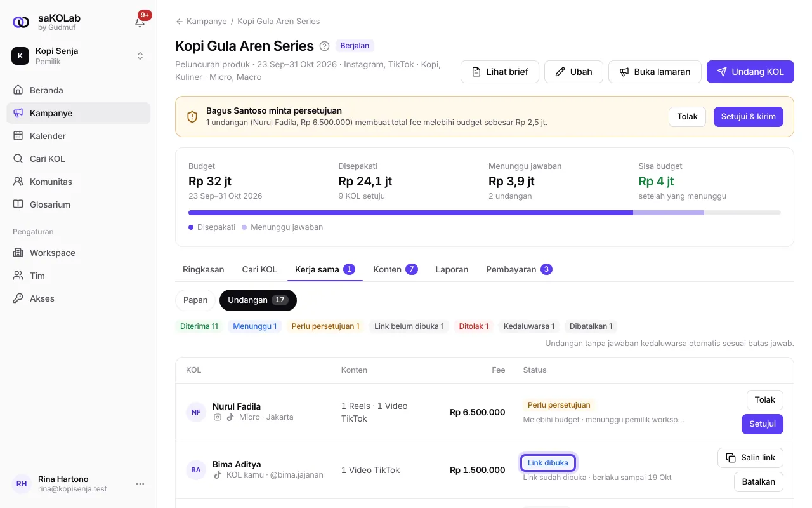The image size is (812, 508).
Task: Click Batalkan in the Bima Aditya row
Action: tap(759, 481)
